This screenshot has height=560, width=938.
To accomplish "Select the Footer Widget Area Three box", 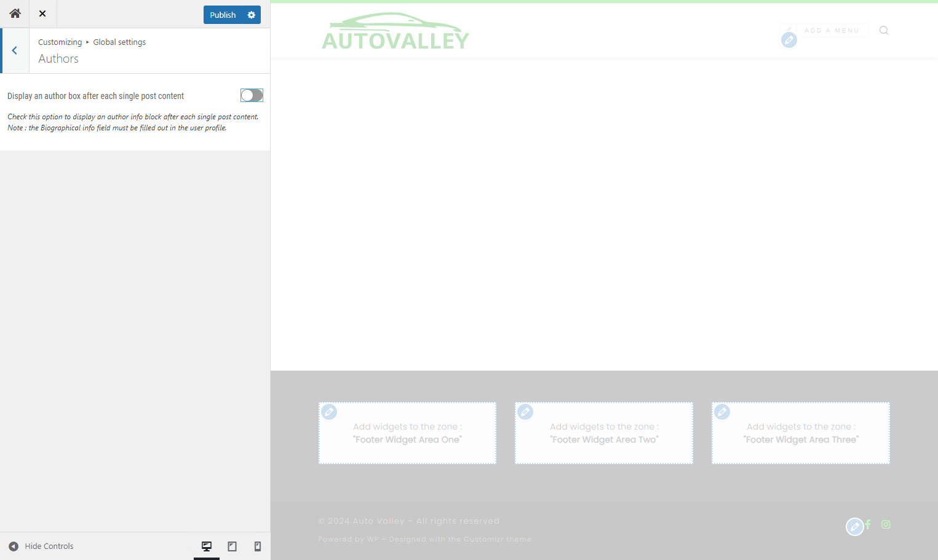I will pos(801,433).
